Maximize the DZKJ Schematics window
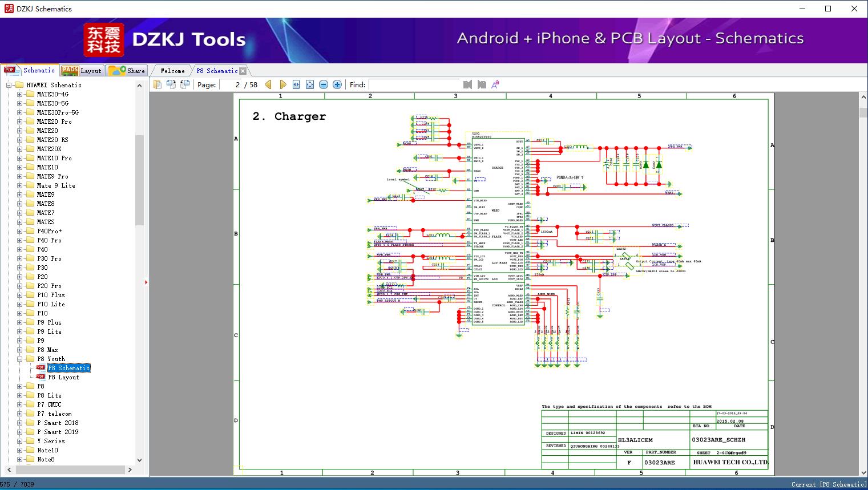This screenshot has height=490, width=868. point(828,9)
